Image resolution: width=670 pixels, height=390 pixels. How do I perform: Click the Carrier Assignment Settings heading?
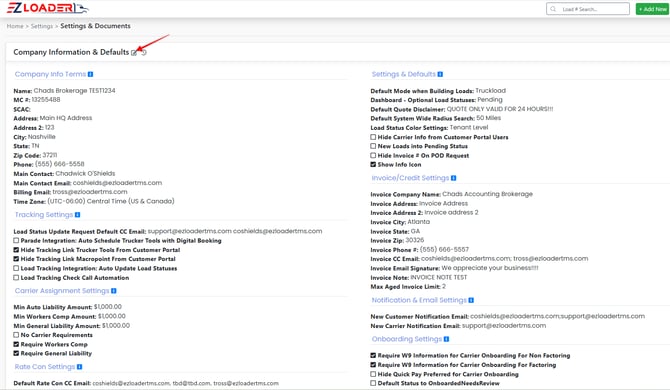click(x=62, y=291)
